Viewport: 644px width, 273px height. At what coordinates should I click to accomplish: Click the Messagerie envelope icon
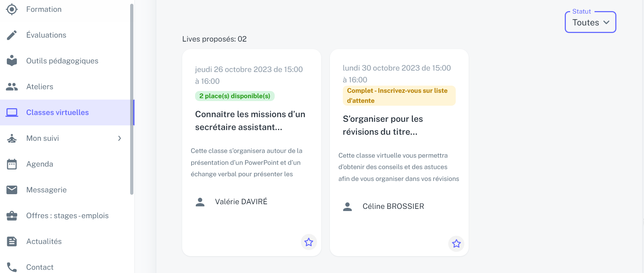click(x=12, y=190)
